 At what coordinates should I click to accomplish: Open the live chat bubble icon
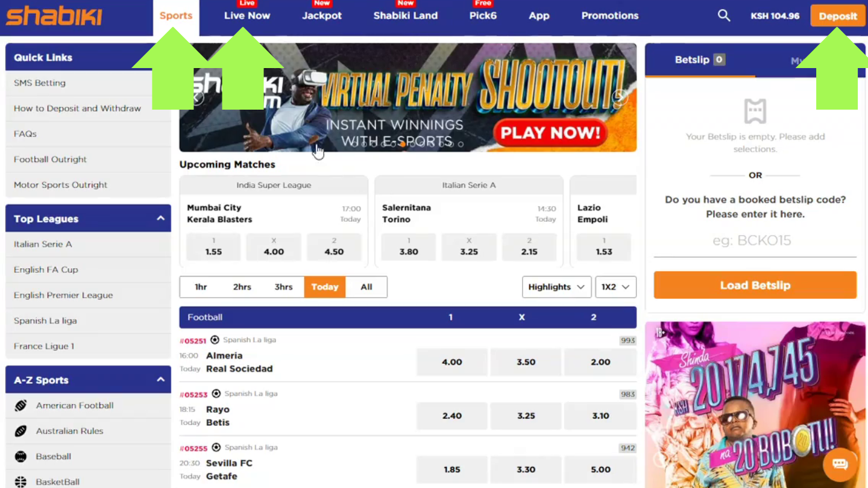(x=840, y=465)
